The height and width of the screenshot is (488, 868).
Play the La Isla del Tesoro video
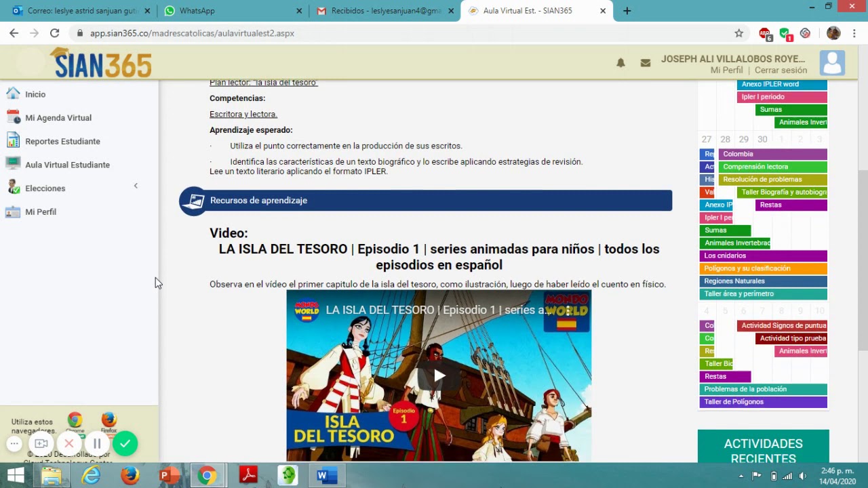[439, 375]
